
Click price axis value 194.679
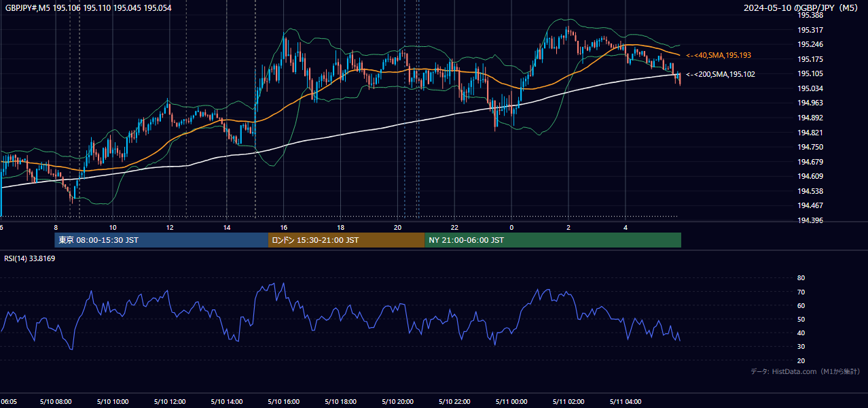pos(810,162)
